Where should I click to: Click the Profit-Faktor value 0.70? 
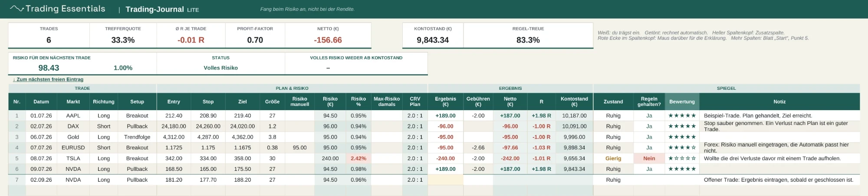(x=255, y=40)
